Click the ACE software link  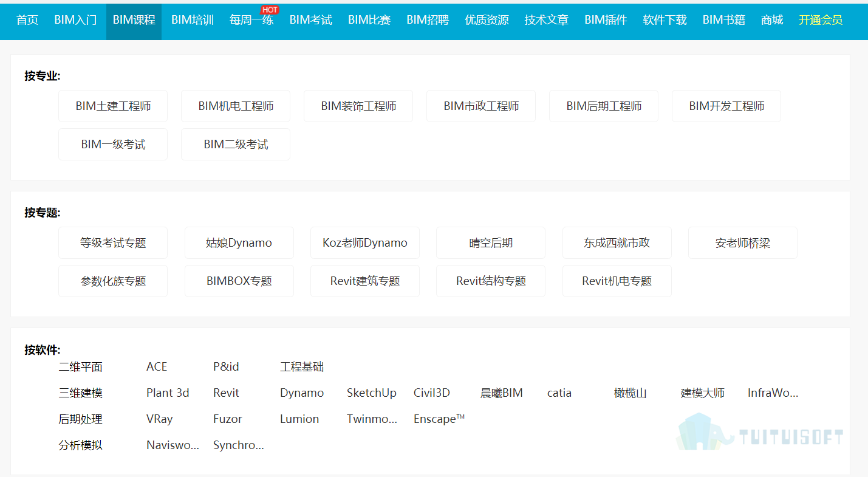157,367
